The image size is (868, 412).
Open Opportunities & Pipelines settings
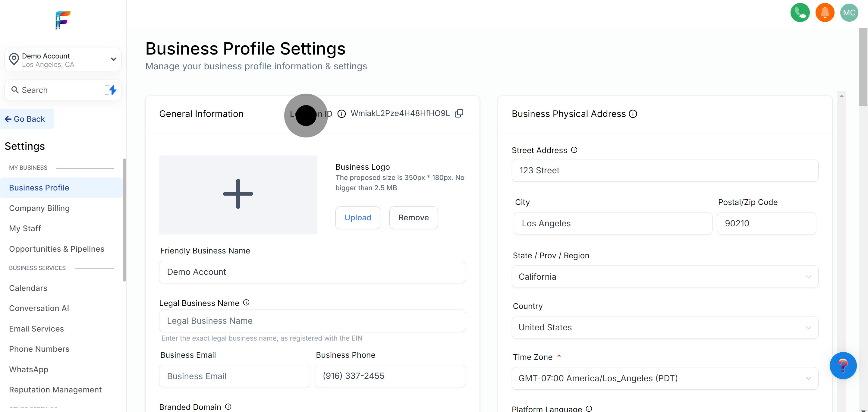pos(57,249)
